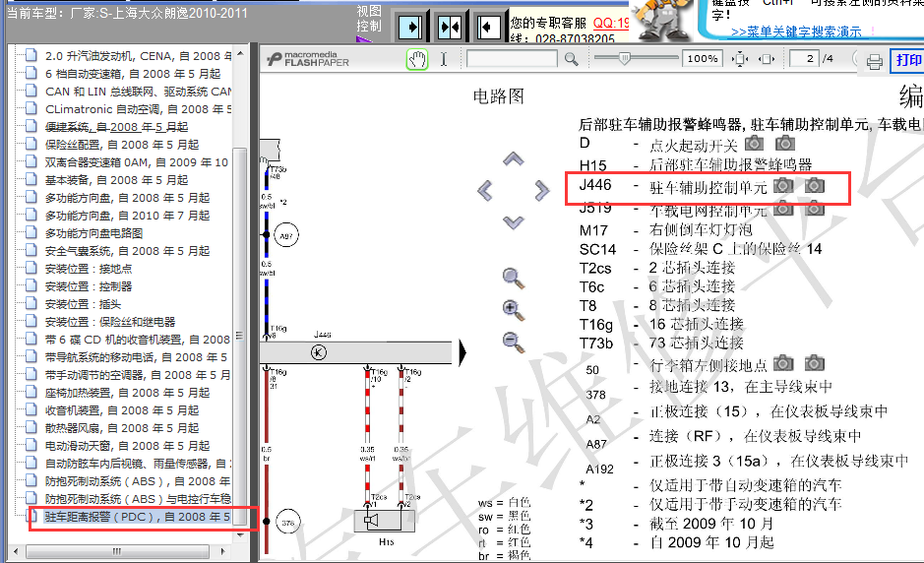
Task: Open second camera photo for J446
Action: (x=815, y=186)
